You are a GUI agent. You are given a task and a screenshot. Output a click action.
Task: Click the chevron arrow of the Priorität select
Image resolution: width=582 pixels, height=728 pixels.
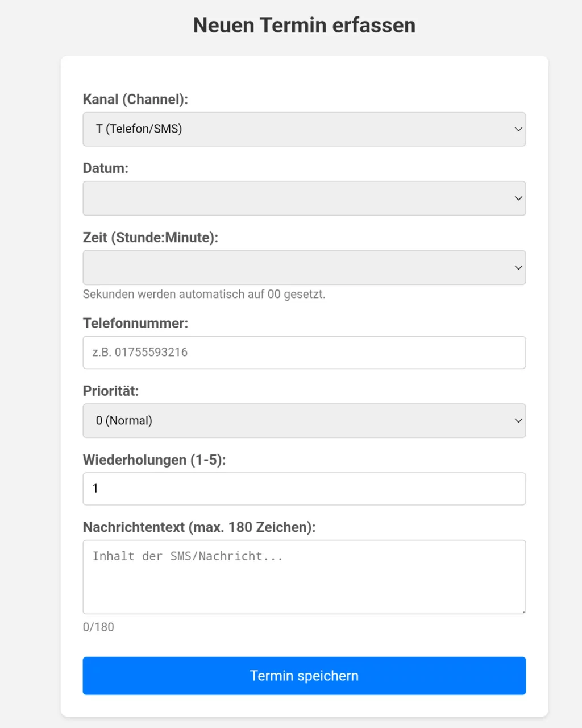click(x=518, y=421)
